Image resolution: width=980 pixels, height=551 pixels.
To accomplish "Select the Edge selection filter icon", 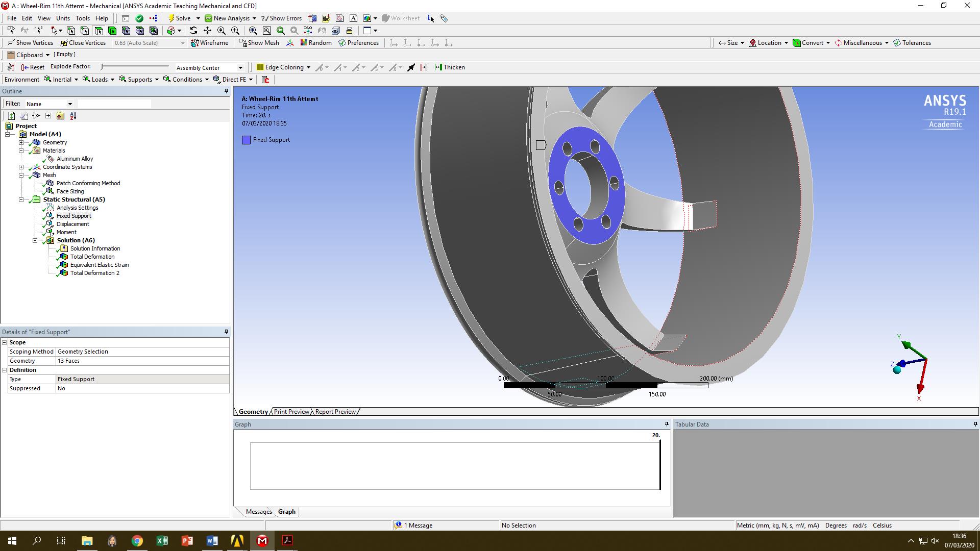I will pyautogui.click(x=85, y=31).
